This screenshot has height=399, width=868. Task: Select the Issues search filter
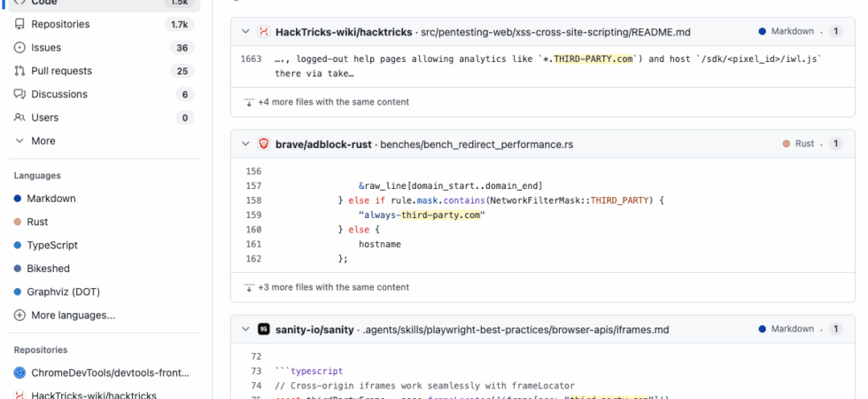coord(105,48)
